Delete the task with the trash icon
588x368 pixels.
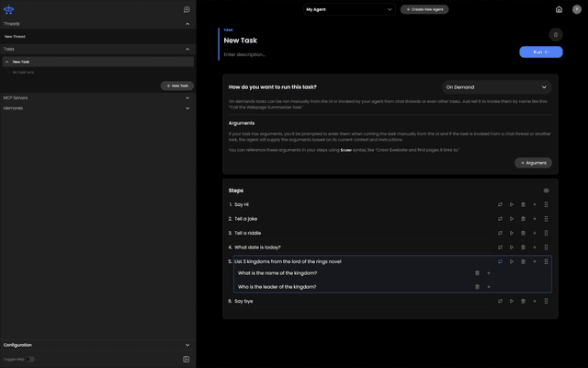555,34
